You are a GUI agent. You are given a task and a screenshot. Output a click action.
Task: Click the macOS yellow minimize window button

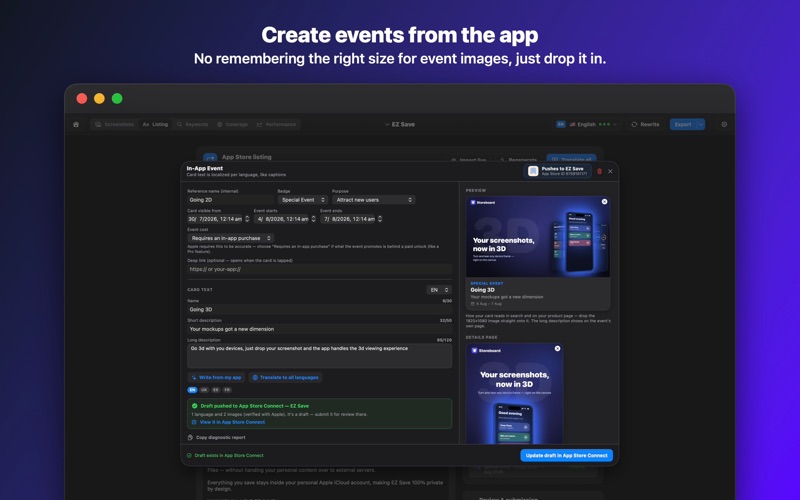point(99,98)
